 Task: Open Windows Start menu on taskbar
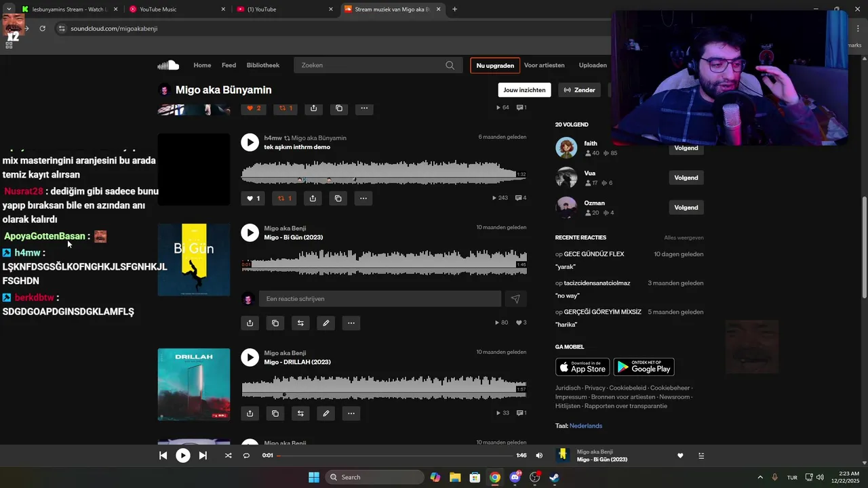(x=314, y=477)
